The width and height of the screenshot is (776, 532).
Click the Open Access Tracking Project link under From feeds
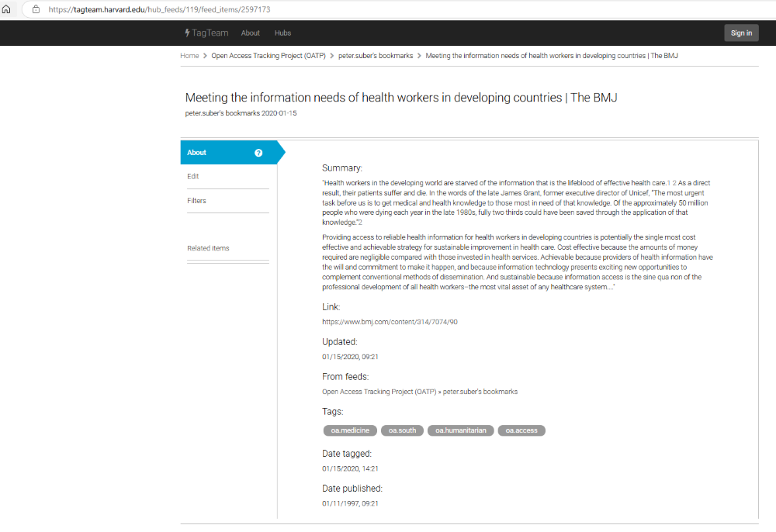pyautogui.click(x=379, y=392)
